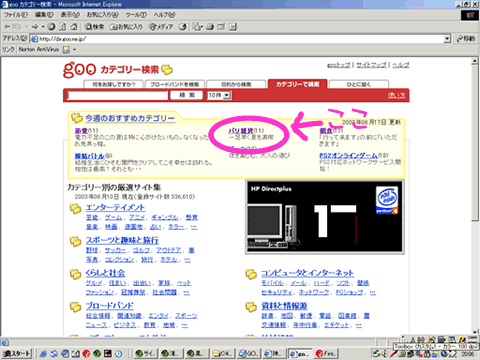Switch to the 何をお探しですか? tab
The image size is (480, 360).
coord(113,84)
